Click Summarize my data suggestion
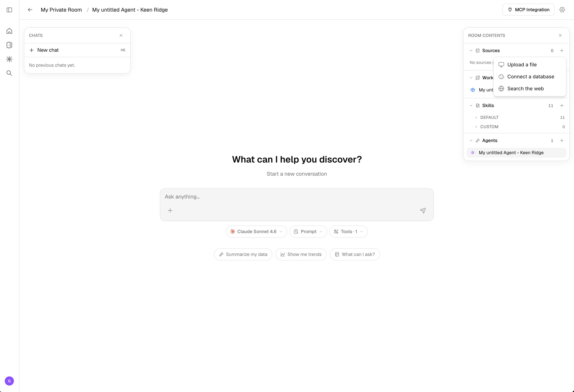Image resolution: width=574 pixels, height=392 pixels. 243,254
